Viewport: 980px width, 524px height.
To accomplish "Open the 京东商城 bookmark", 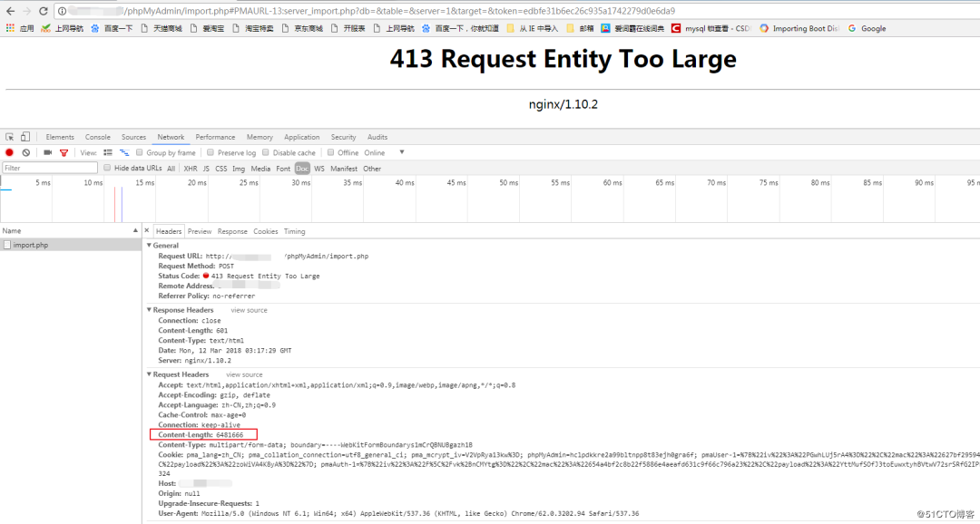I will (302, 28).
